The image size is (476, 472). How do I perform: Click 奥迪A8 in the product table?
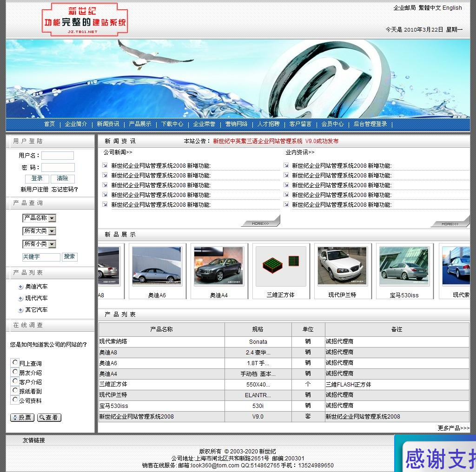tap(108, 353)
